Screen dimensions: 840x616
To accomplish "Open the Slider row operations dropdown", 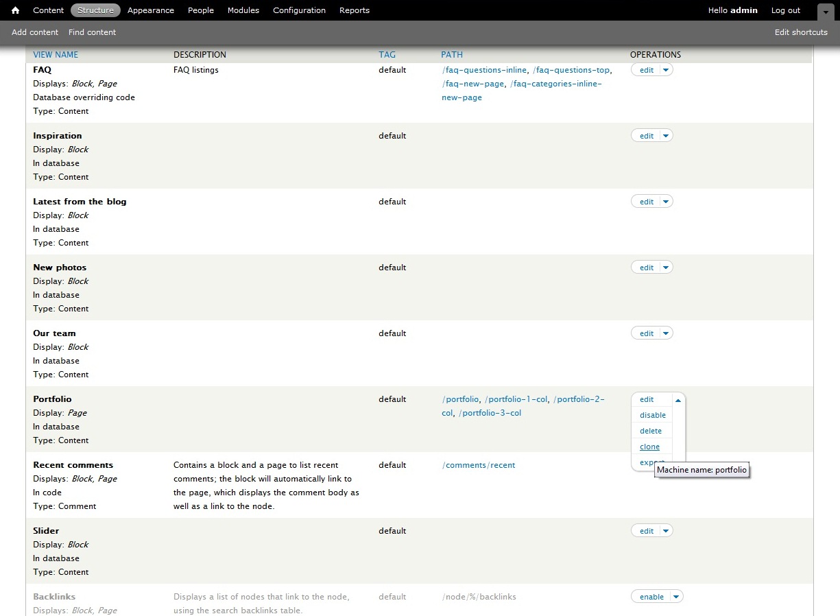I will coord(666,531).
